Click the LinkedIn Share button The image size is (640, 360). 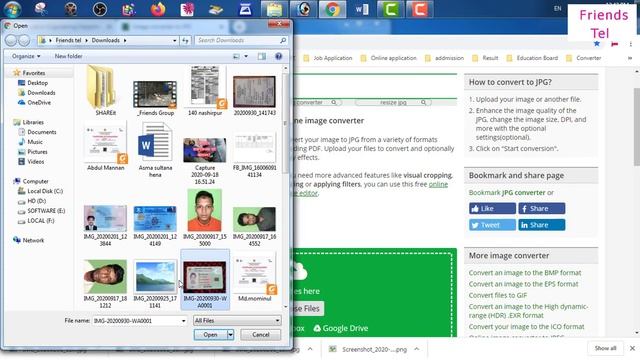pos(542,225)
